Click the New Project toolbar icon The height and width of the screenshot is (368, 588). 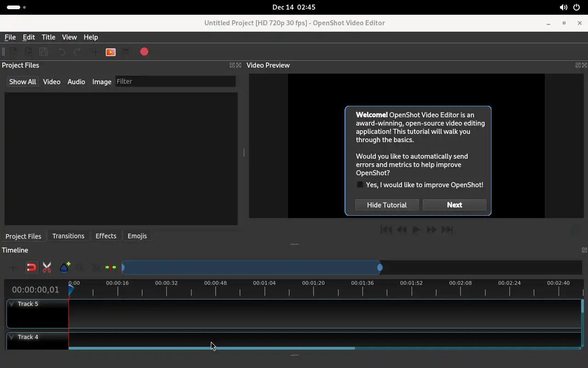14,52
